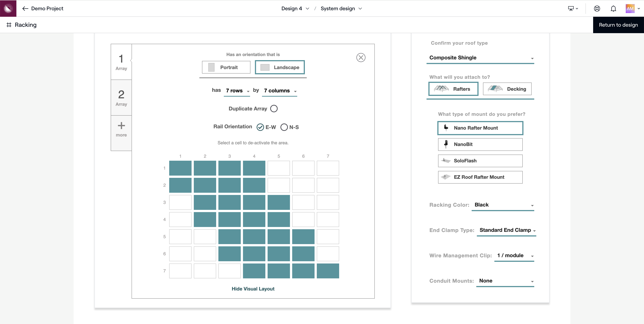The image size is (644, 324).
Task: Click the Return to design button
Action: (x=618, y=25)
